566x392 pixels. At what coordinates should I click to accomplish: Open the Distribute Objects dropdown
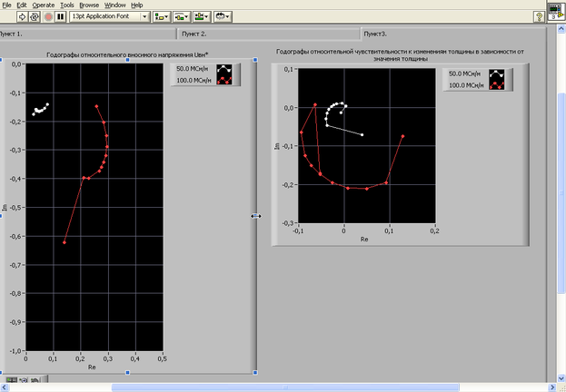coord(182,16)
